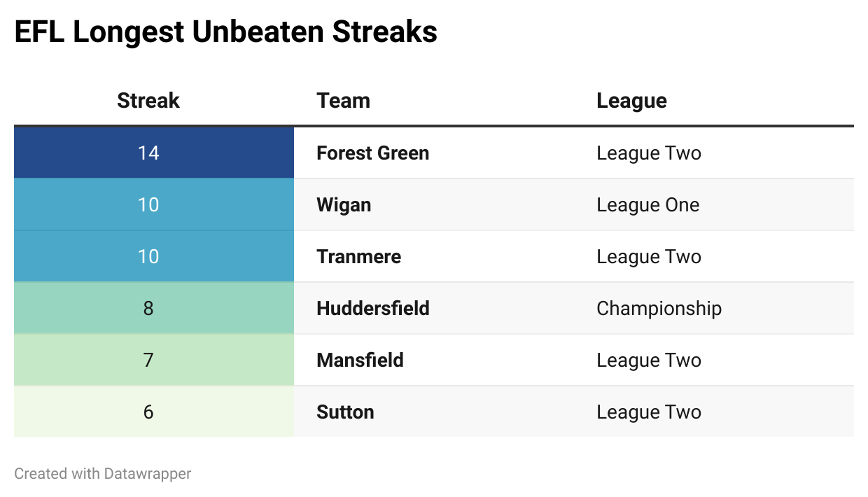Viewport: 868px width, 497px height.
Task: Click the League column header
Action: tap(631, 101)
